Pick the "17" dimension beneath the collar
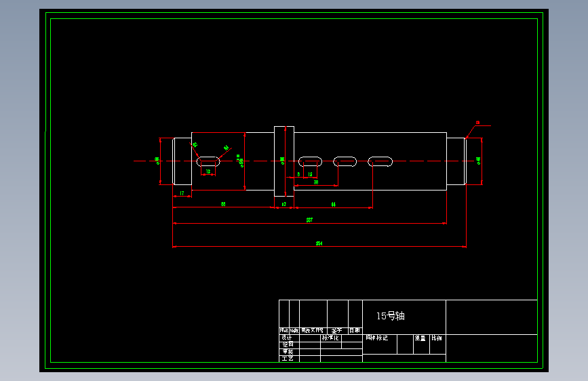This screenshot has width=588, height=381. pyautogui.click(x=284, y=204)
